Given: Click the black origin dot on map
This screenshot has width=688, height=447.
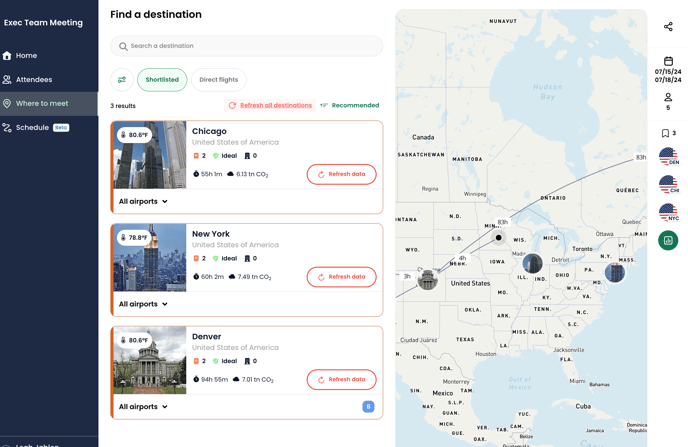Looking at the screenshot, I should pos(498,238).
